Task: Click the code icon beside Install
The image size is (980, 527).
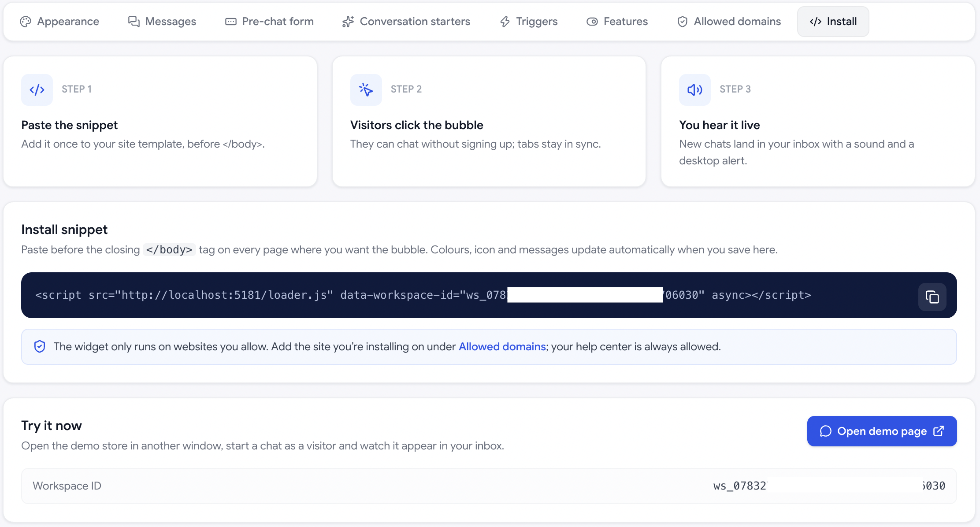Action: (816, 22)
